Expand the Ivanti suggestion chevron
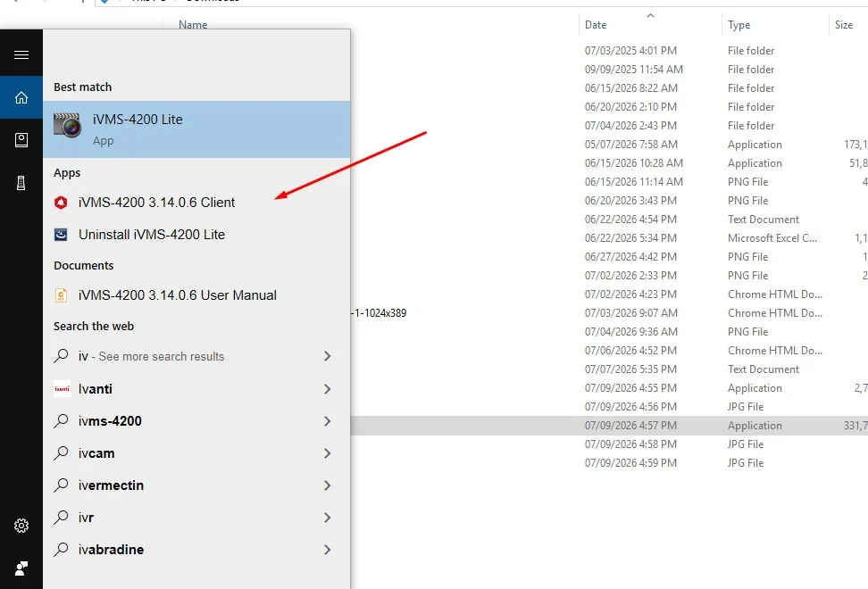Viewport: 868px width, 589px height. pyautogui.click(x=327, y=389)
